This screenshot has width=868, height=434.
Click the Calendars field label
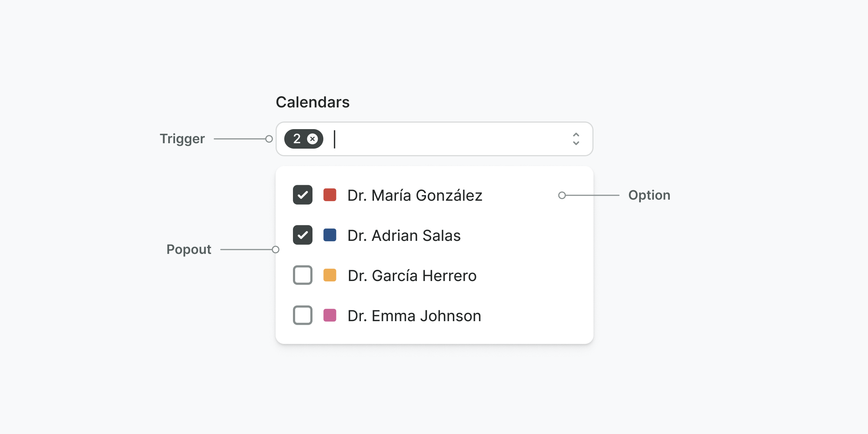click(312, 102)
